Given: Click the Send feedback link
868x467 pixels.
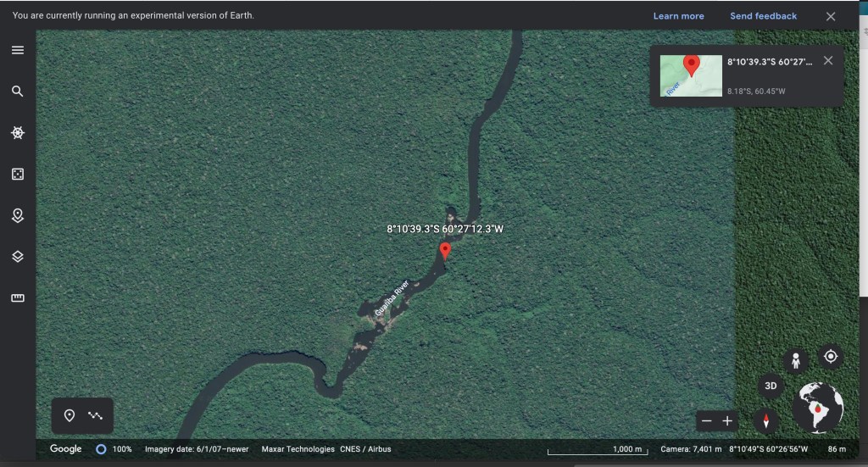Looking at the screenshot, I should point(763,16).
